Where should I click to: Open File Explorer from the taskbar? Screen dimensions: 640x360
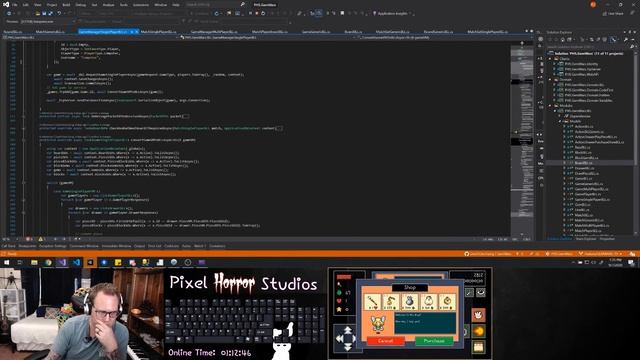[34, 262]
